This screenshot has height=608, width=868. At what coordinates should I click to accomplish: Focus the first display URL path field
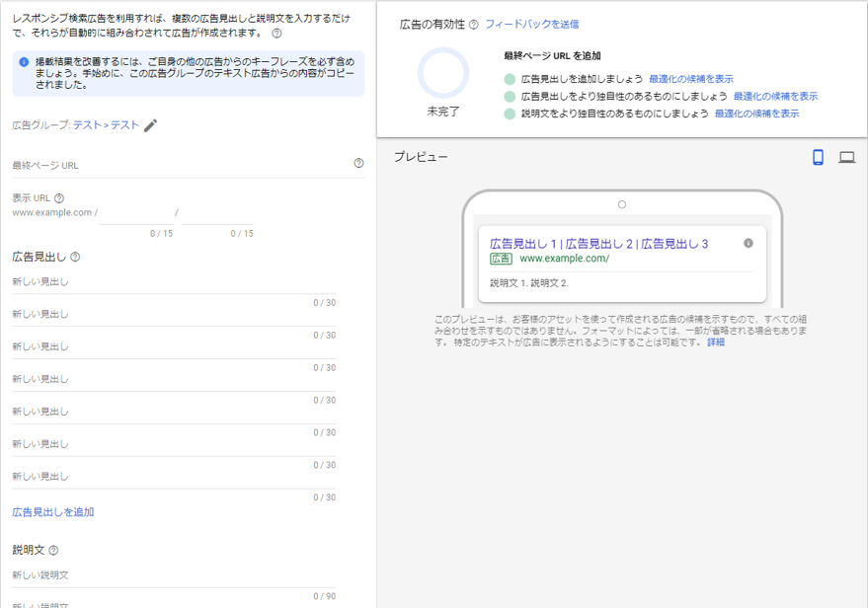click(136, 213)
